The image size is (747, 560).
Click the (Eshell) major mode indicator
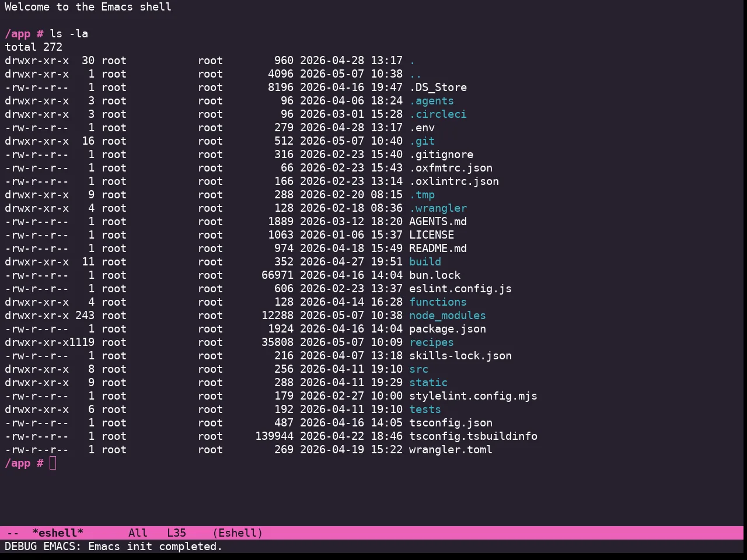[x=238, y=533]
